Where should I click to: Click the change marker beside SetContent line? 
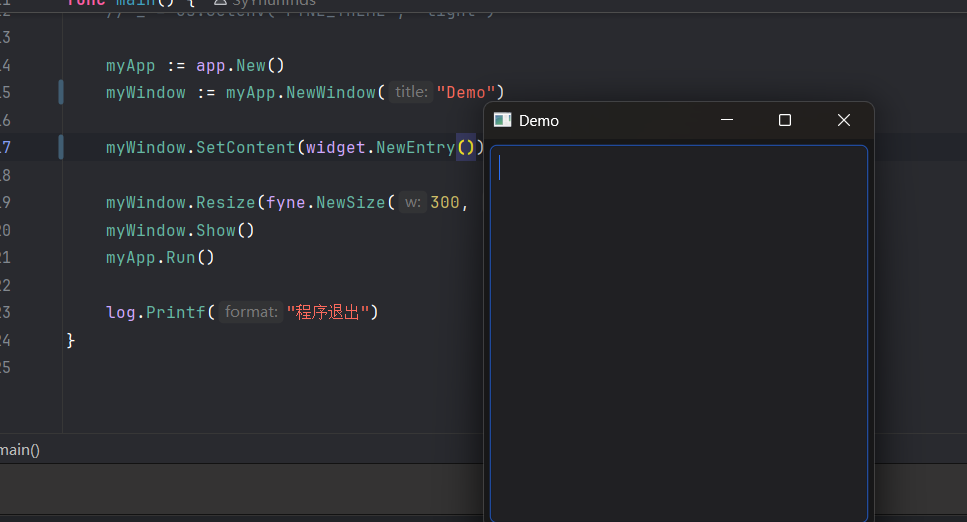click(61, 148)
